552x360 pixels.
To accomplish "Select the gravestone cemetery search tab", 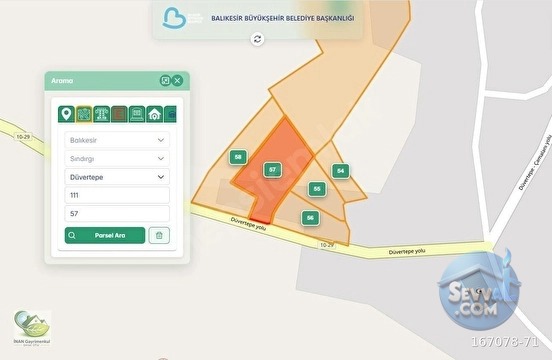I will [137, 114].
